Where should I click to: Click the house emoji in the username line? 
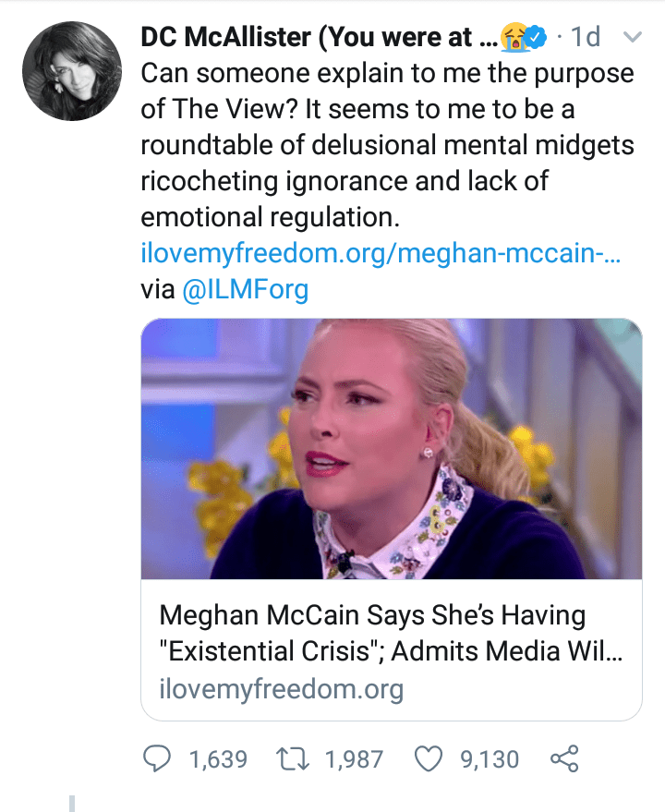point(515,39)
